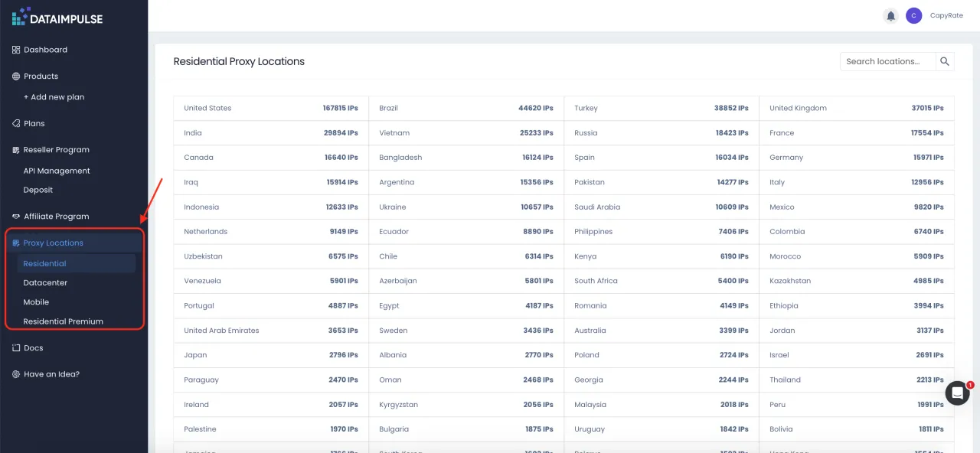Click the Plans tag icon

(16, 123)
